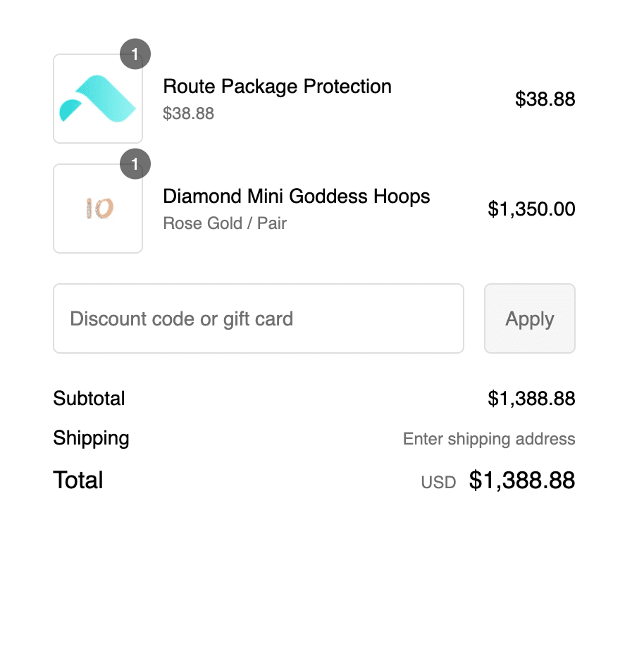Click the Subtotal label
Image resolution: width=644 pixels, height=658 pixels.
pos(89,398)
